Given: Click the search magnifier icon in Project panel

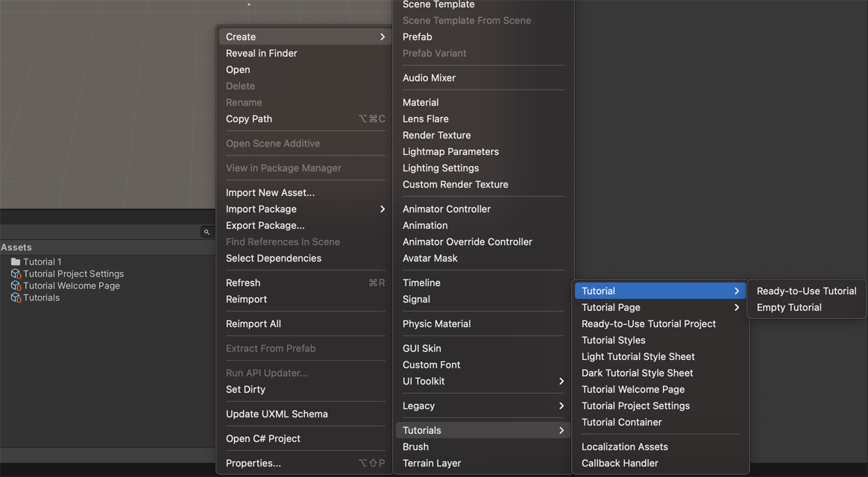Looking at the screenshot, I should 207,233.
